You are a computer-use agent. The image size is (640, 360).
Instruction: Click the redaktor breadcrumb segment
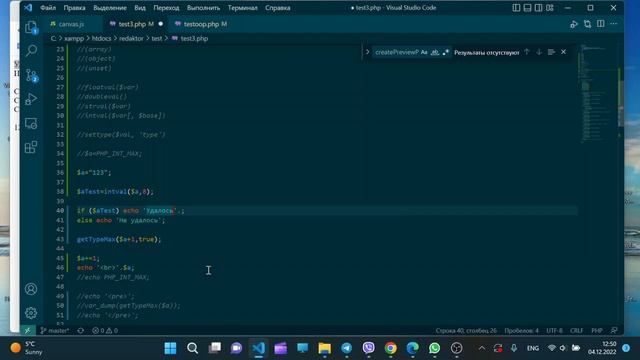coord(131,38)
